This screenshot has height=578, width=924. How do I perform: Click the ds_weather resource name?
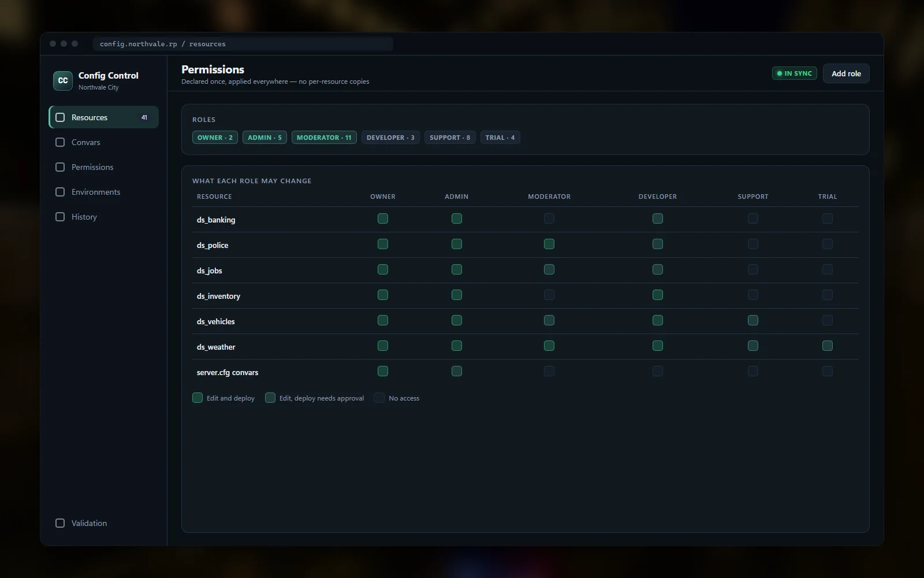click(216, 347)
